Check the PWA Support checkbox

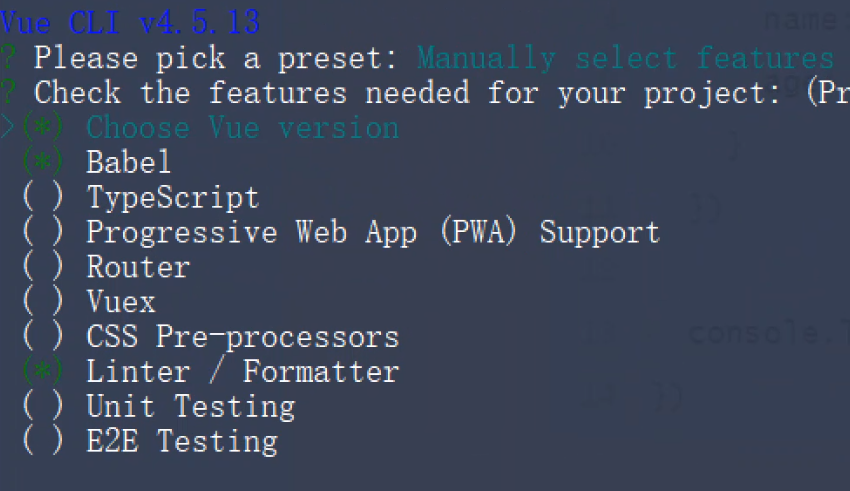42,232
